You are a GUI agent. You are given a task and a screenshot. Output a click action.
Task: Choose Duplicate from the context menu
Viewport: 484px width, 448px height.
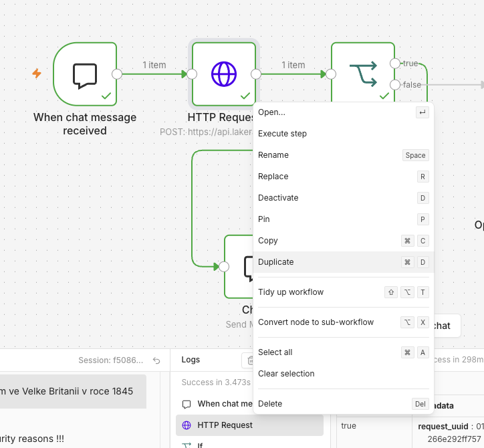coord(344,262)
